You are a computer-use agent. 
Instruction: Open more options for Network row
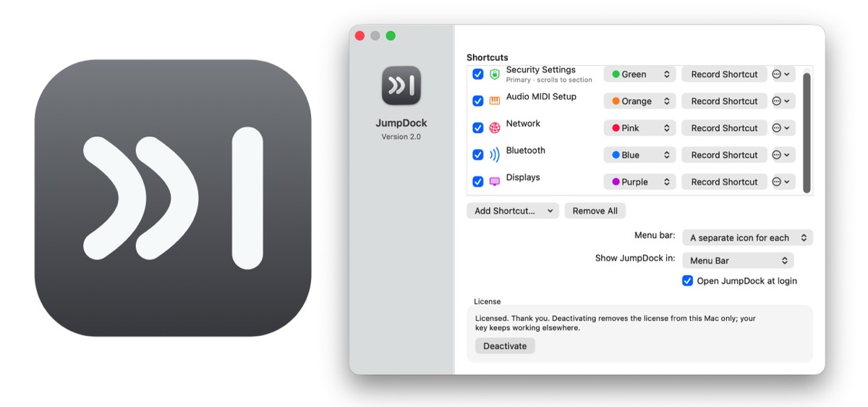point(783,128)
